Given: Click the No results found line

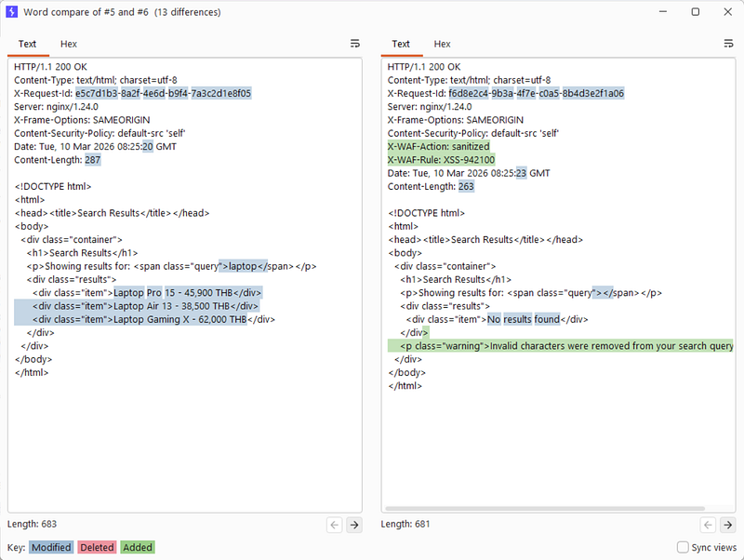Looking at the screenshot, I should point(497,319).
